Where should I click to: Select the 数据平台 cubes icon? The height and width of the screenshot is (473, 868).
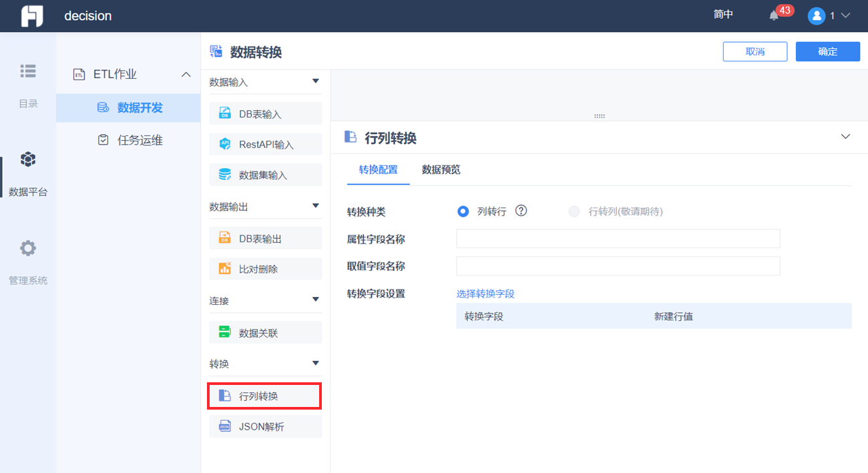pyautogui.click(x=28, y=159)
